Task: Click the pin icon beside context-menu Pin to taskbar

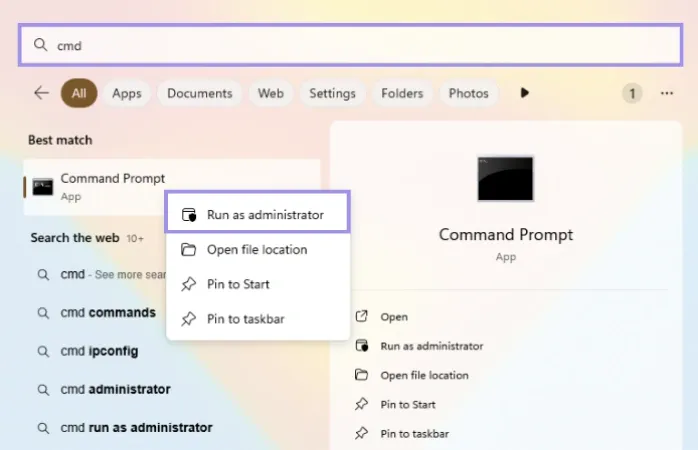Action: pyautogui.click(x=188, y=319)
